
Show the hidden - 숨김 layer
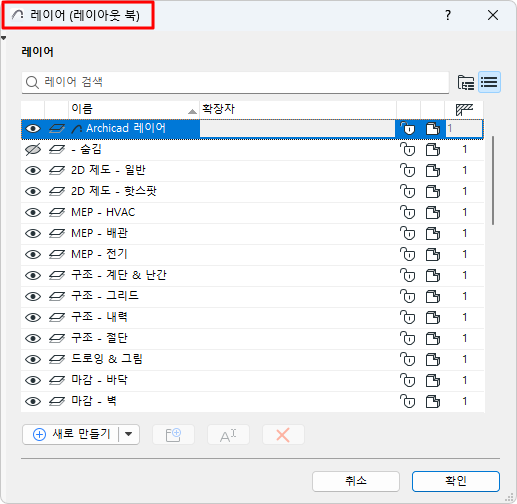coord(33,150)
